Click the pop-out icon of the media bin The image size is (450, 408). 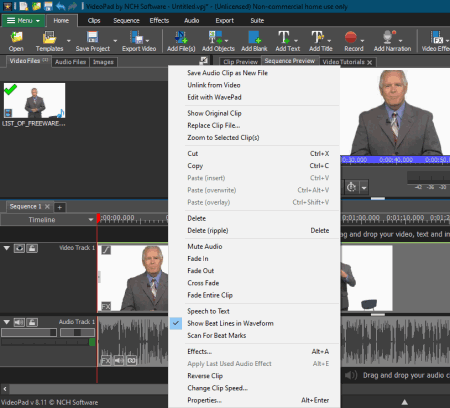[204, 61]
